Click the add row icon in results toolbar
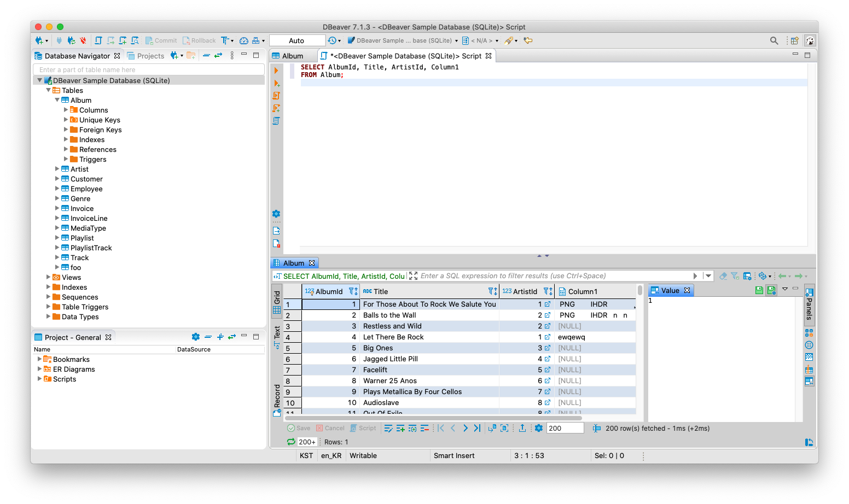This screenshot has width=849, height=504. coord(400,429)
